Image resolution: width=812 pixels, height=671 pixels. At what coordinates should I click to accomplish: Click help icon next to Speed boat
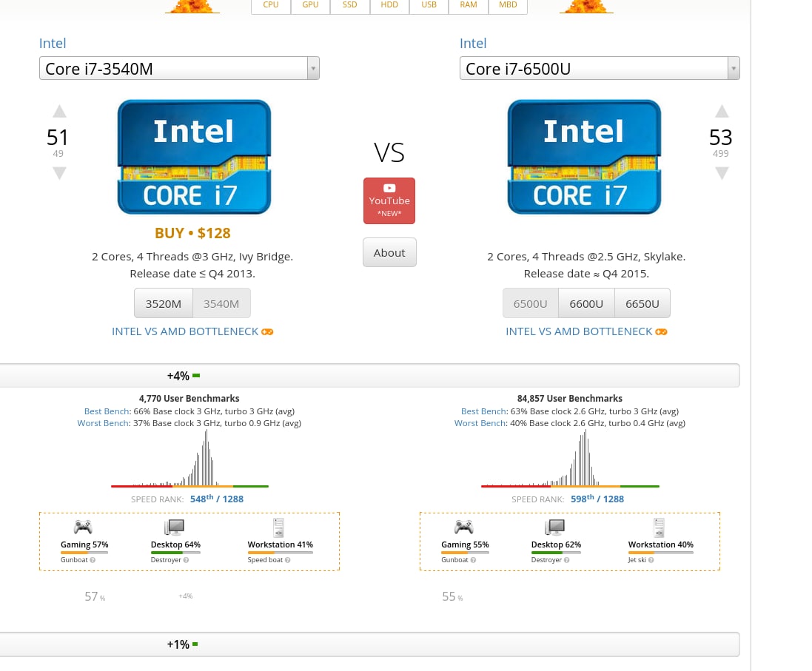287,560
